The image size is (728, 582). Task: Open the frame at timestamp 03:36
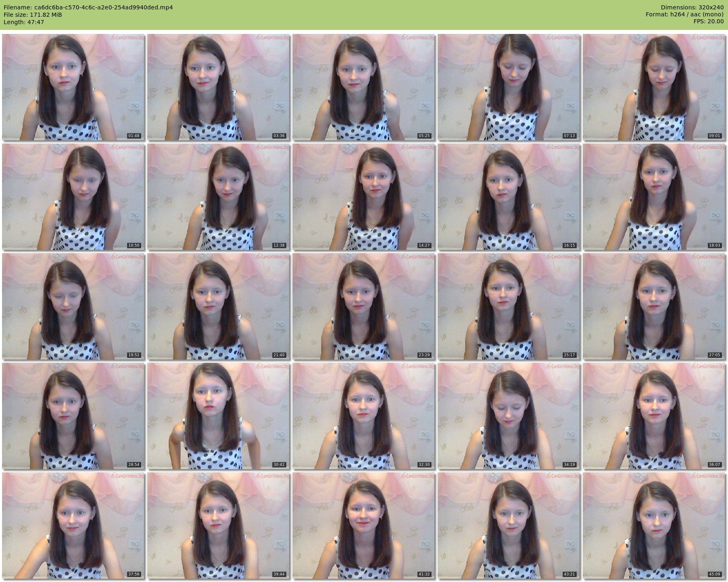click(x=218, y=87)
